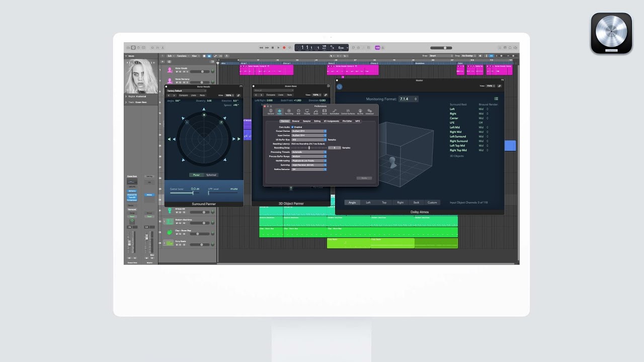Select Back view in Dolby Atmos
Screen dimensions: 644x362
click(416, 203)
